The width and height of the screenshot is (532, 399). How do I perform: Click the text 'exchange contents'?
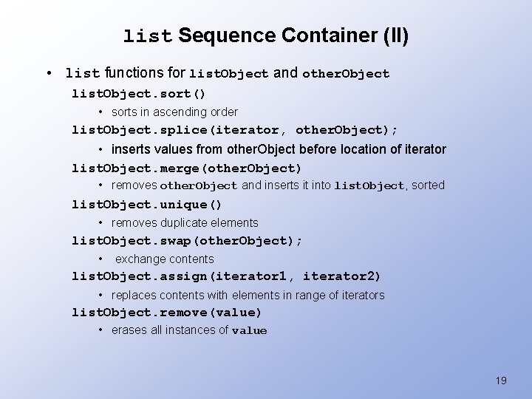(165, 259)
